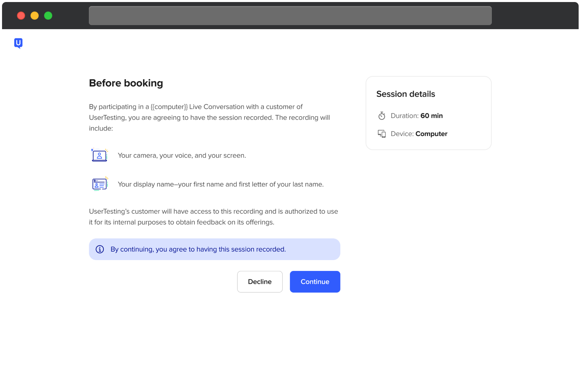This screenshot has width=580, height=392.
Task: Click the UserTesting logo icon
Action: tap(18, 43)
